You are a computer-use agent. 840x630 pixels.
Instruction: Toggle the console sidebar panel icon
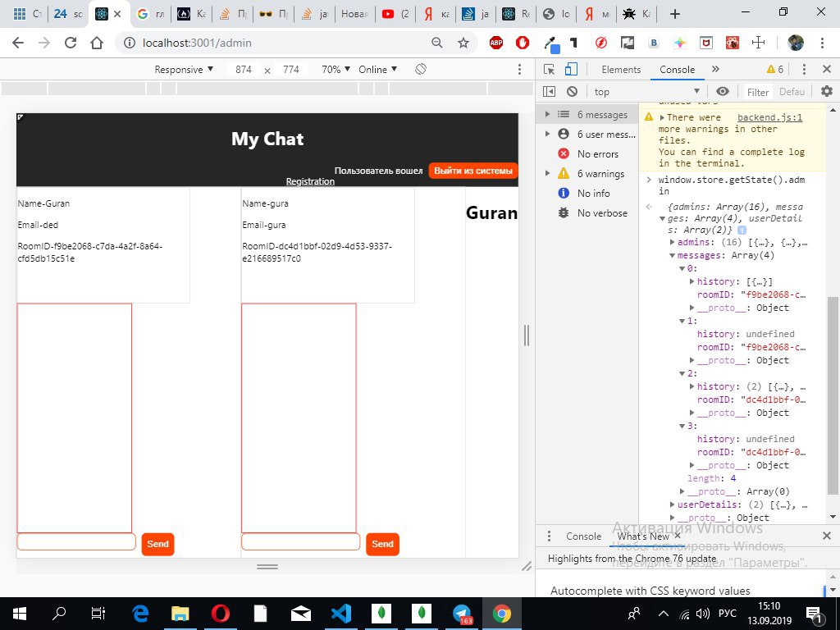(550, 92)
